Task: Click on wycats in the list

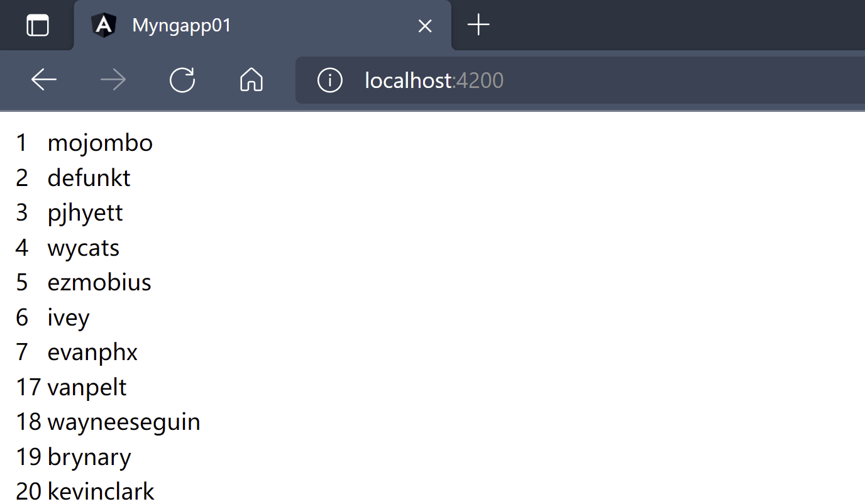Action: (x=83, y=248)
